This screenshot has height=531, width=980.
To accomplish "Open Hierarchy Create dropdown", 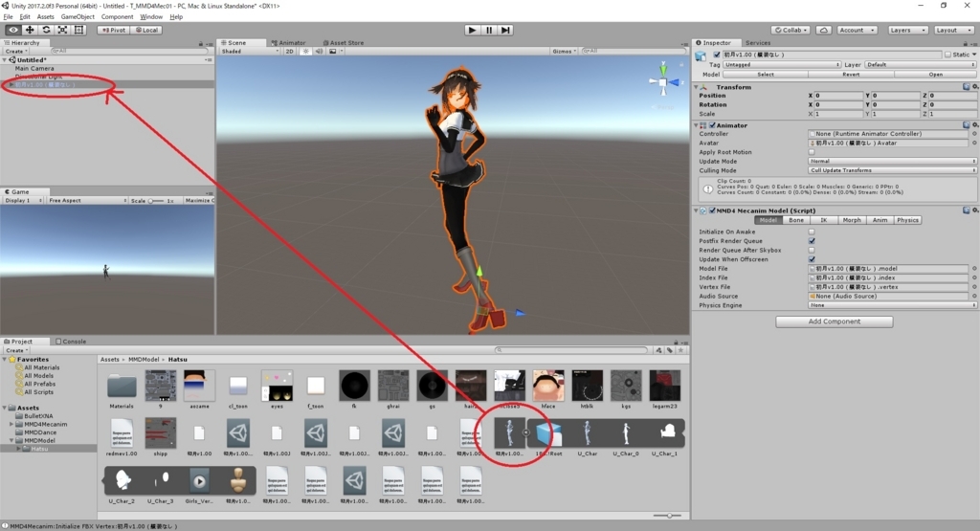I will [x=15, y=52].
